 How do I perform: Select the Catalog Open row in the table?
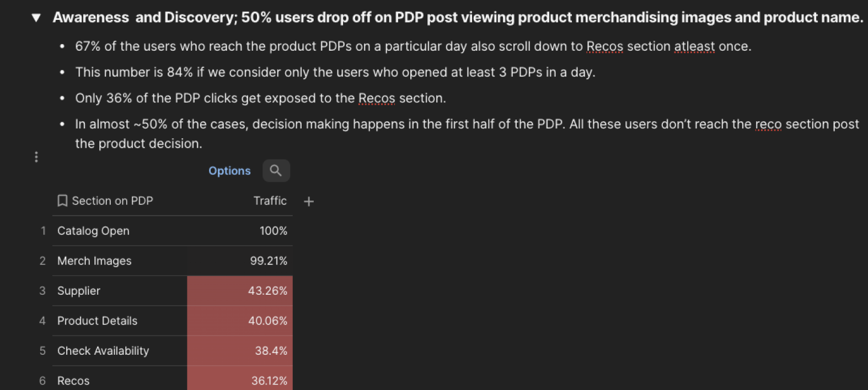tap(93, 231)
